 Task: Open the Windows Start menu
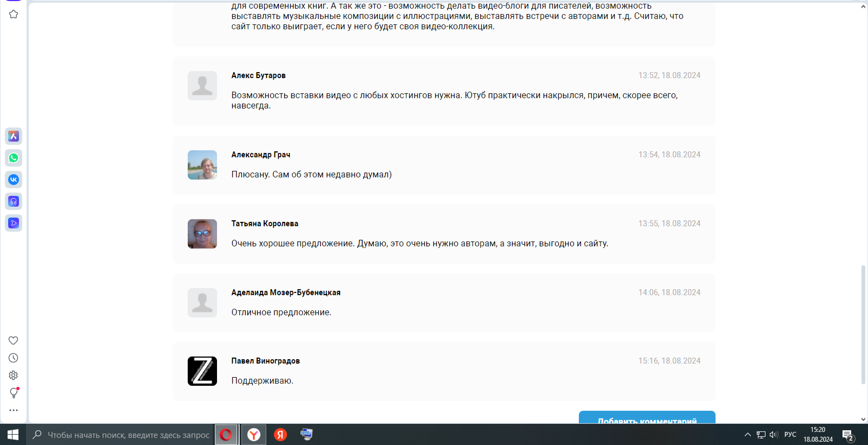click(13, 435)
